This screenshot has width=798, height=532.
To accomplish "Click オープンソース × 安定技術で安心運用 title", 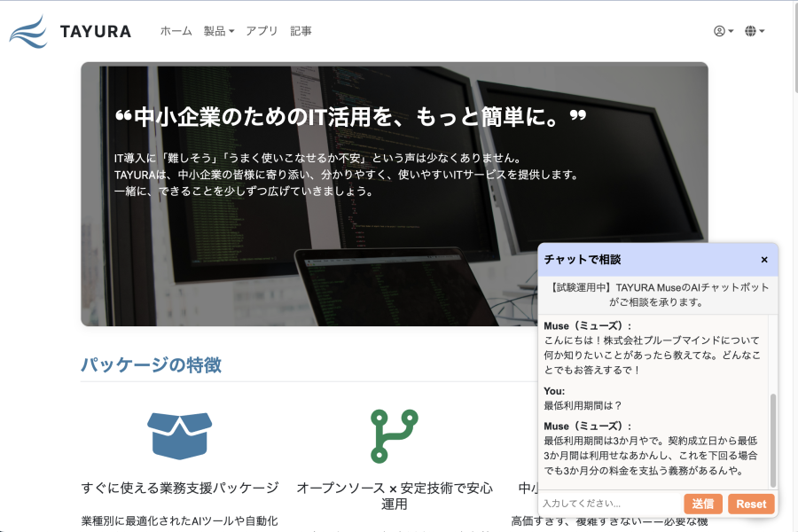I will click(x=395, y=496).
